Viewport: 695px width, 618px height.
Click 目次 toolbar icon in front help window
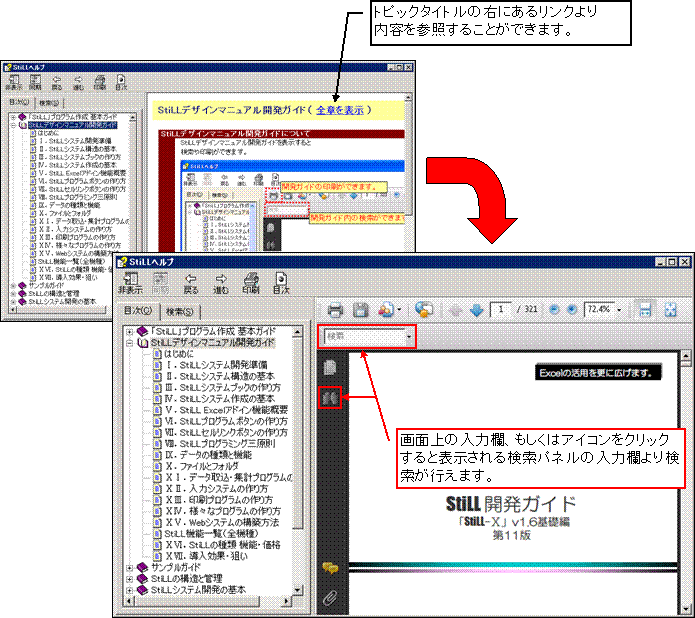pos(281,284)
